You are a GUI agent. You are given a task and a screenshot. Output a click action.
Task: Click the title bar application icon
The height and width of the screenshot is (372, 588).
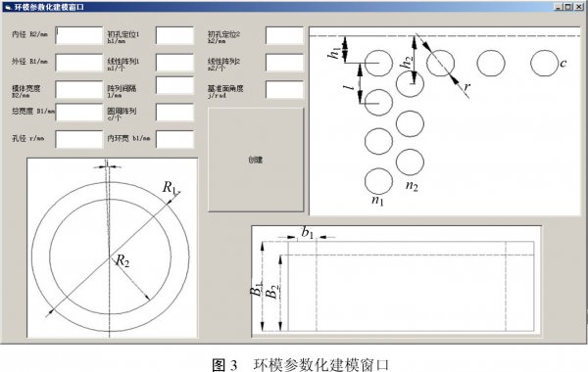(8, 7)
